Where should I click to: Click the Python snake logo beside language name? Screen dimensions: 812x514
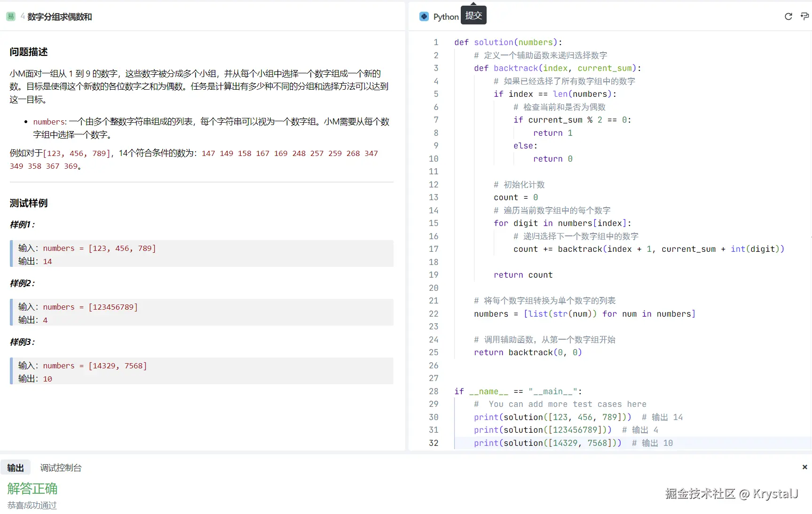424,16
